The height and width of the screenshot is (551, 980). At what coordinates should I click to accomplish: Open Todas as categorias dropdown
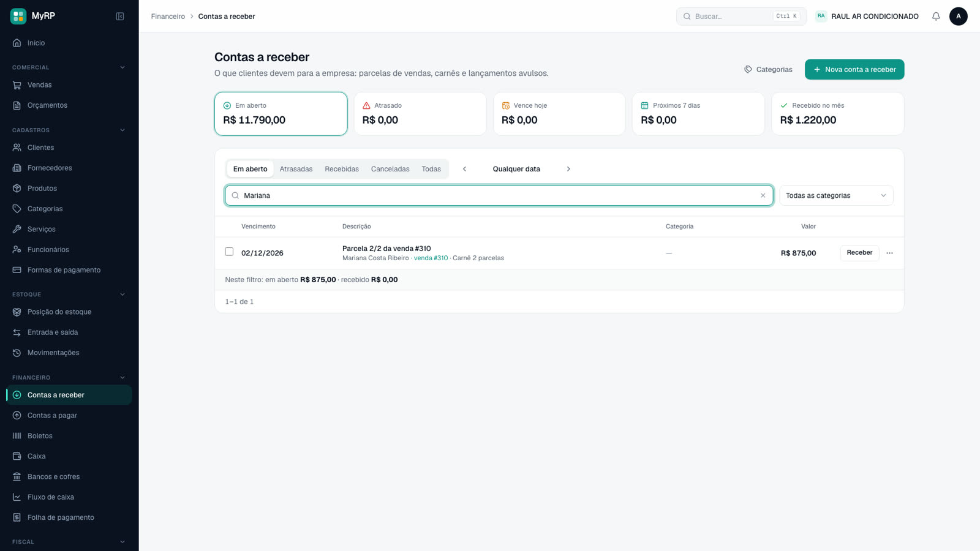point(836,196)
